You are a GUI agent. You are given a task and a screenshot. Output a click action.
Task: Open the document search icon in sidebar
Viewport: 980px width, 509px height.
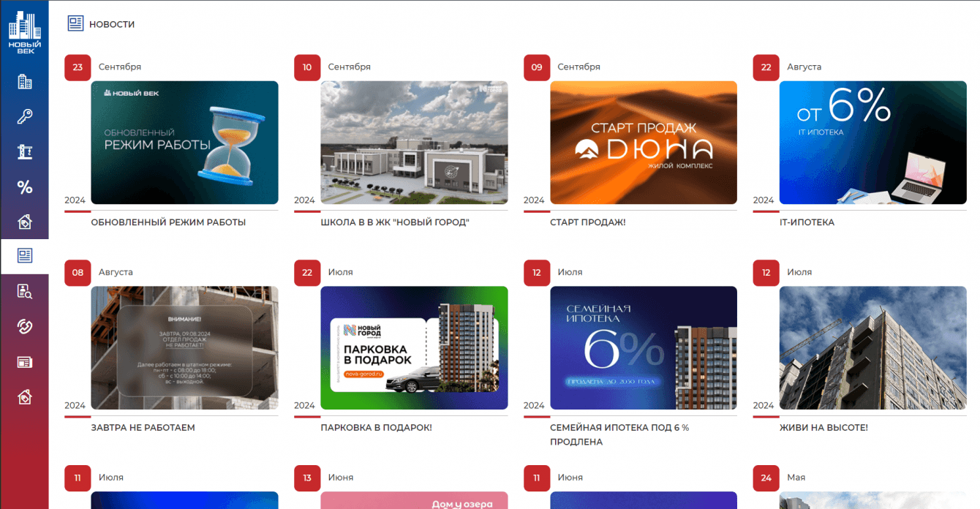(25, 291)
